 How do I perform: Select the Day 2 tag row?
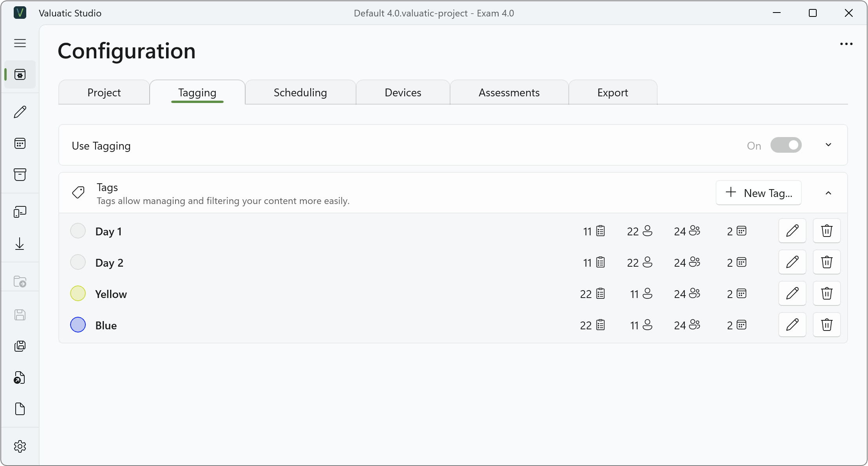[453, 262]
